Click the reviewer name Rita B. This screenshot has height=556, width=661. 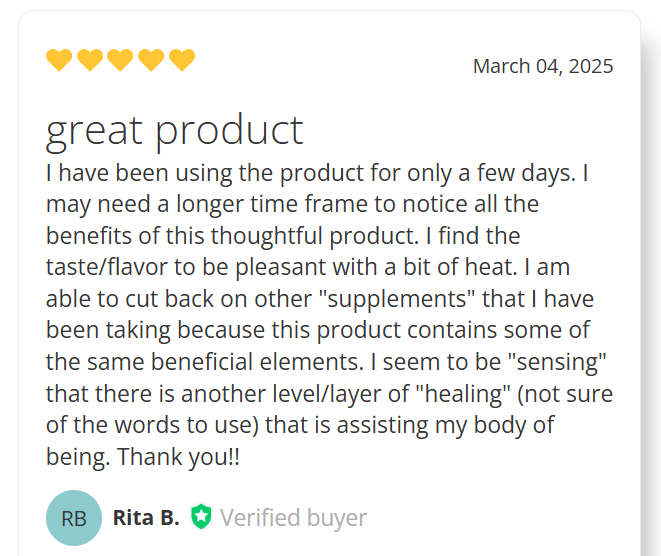(x=146, y=518)
